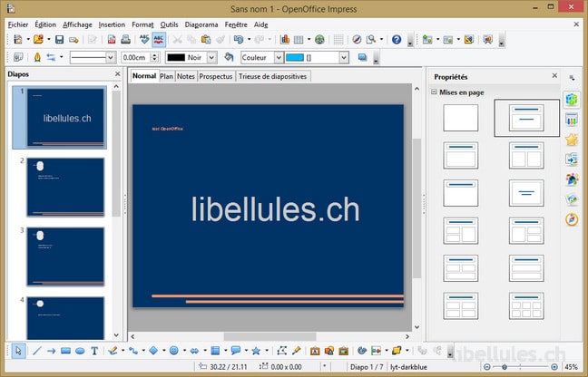Toggle the Points edit mode icon
The height and width of the screenshot is (377, 588).
click(282, 351)
